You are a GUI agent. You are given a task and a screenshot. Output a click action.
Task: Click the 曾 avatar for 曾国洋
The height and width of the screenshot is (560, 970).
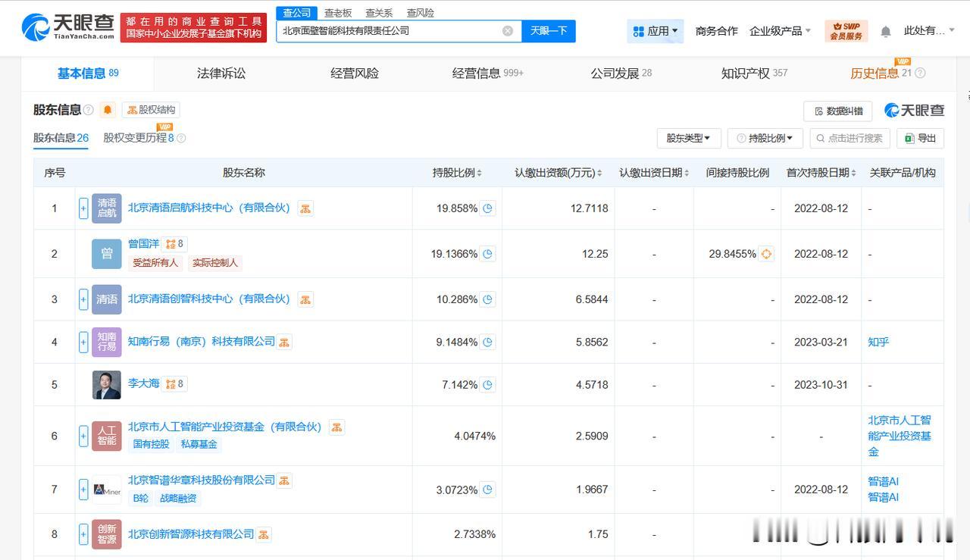(107, 254)
